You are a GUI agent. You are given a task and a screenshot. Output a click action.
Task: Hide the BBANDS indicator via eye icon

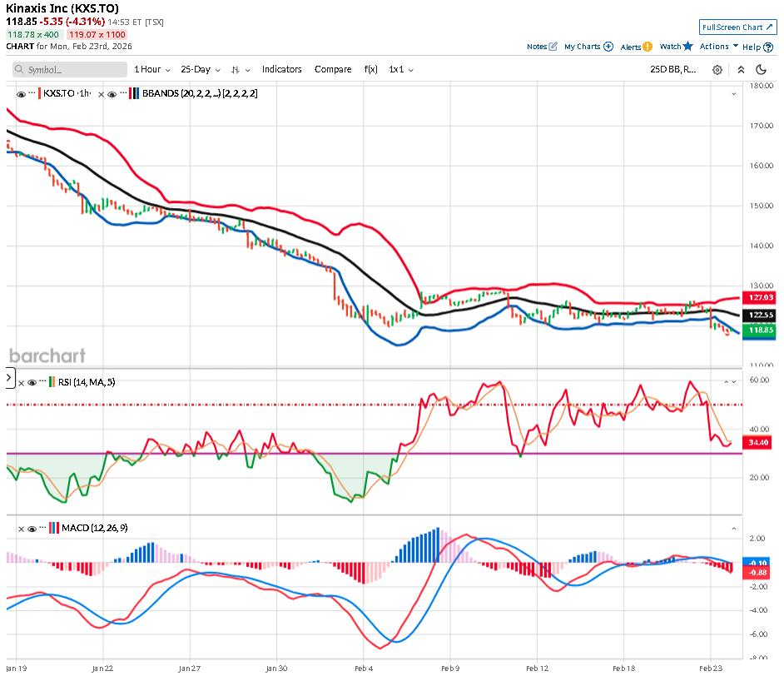coord(112,94)
